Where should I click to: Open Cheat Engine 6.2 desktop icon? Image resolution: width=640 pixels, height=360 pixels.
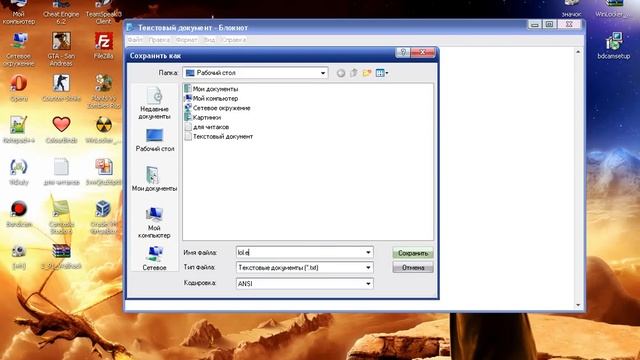click(x=61, y=12)
